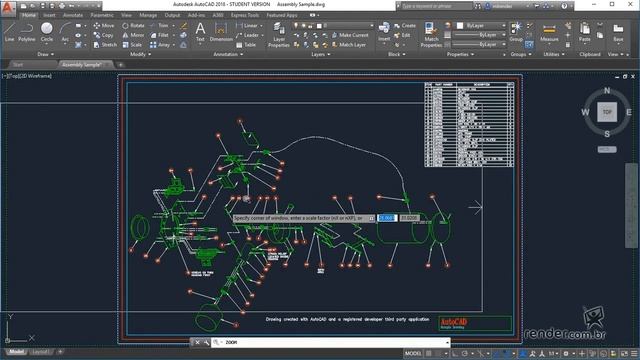Select the Line drawing tool
640x360 pixels.
[x=9, y=32]
